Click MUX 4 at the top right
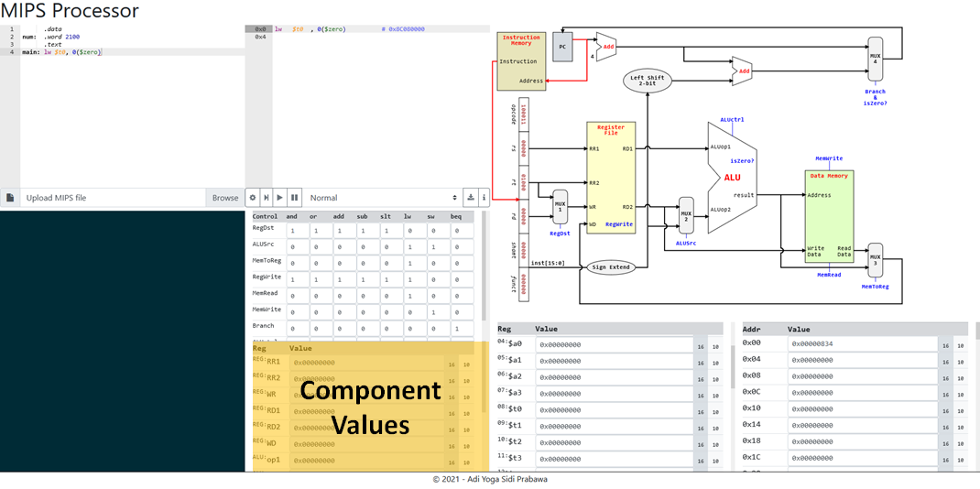980x489 pixels. (x=876, y=59)
